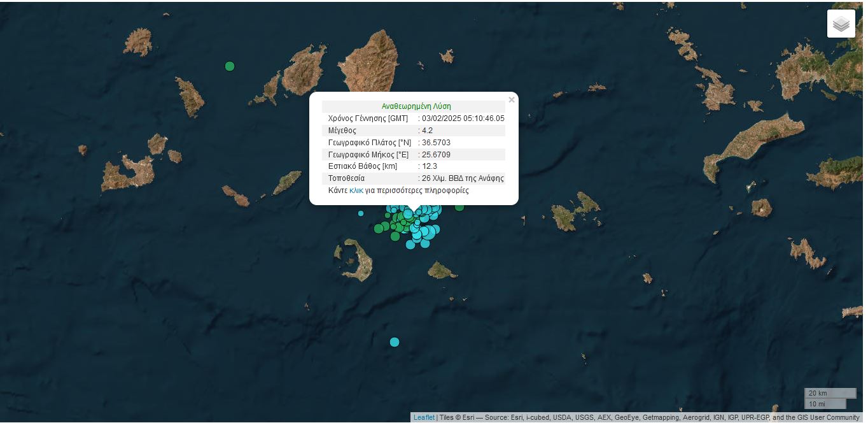Viewport: 868px width, 423px height.
Task: Click the 10 mi scale bar
Action: click(825, 404)
